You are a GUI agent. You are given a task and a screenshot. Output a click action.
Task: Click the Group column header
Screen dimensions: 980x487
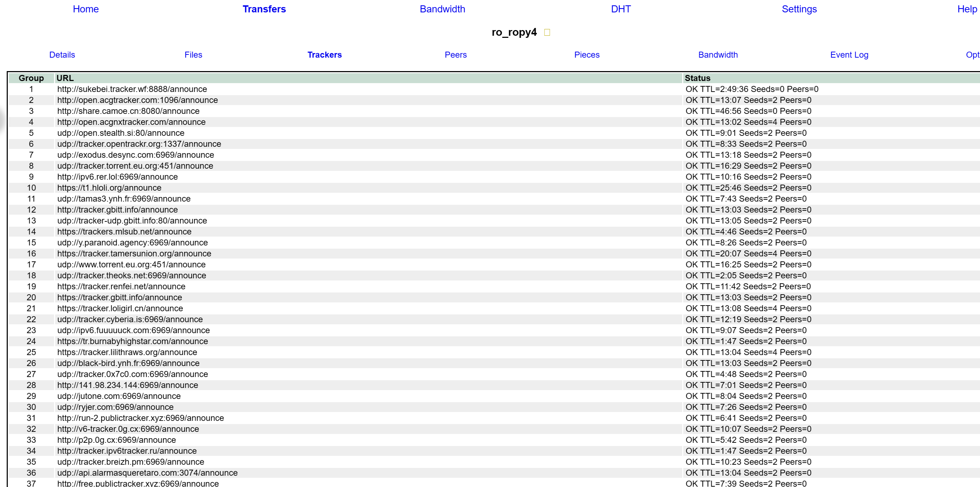pos(31,78)
